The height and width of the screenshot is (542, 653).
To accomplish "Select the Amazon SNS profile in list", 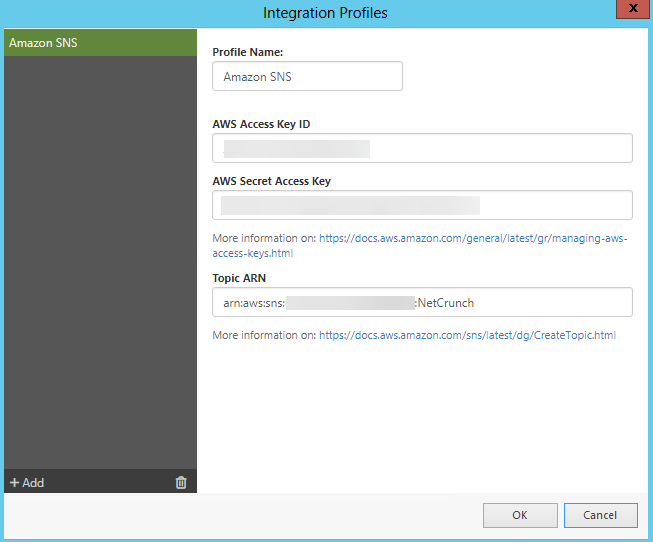I will [100, 42].
